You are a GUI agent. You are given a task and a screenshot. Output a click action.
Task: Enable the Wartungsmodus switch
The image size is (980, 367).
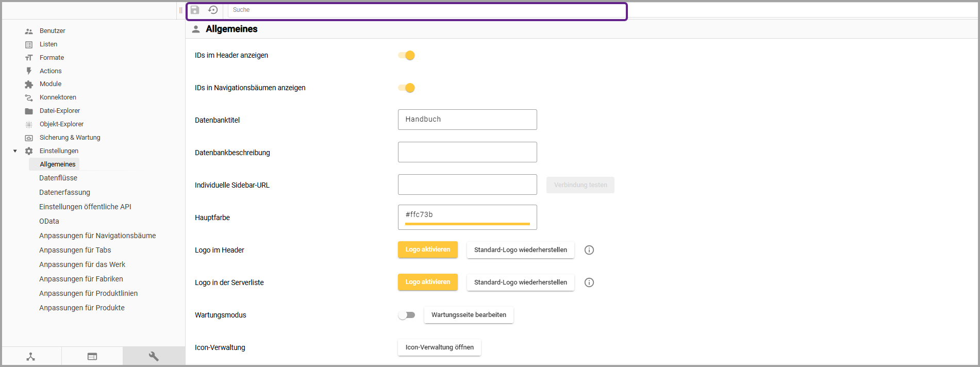tap(407, 315)
